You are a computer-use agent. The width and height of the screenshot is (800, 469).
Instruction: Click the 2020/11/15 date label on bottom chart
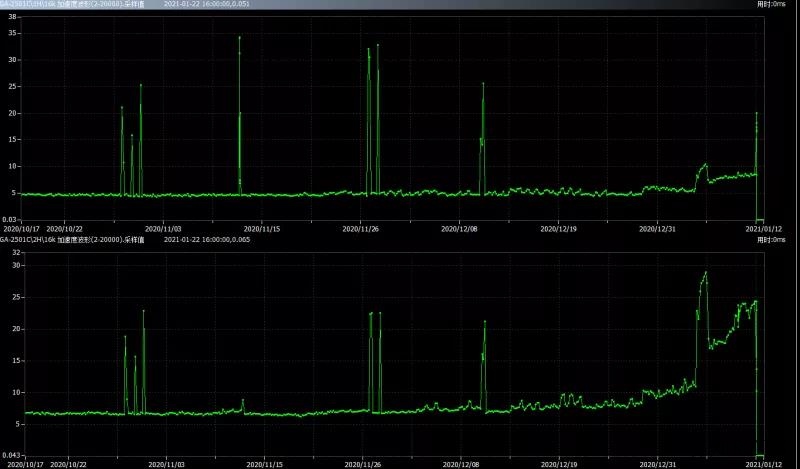coord(263,464)
